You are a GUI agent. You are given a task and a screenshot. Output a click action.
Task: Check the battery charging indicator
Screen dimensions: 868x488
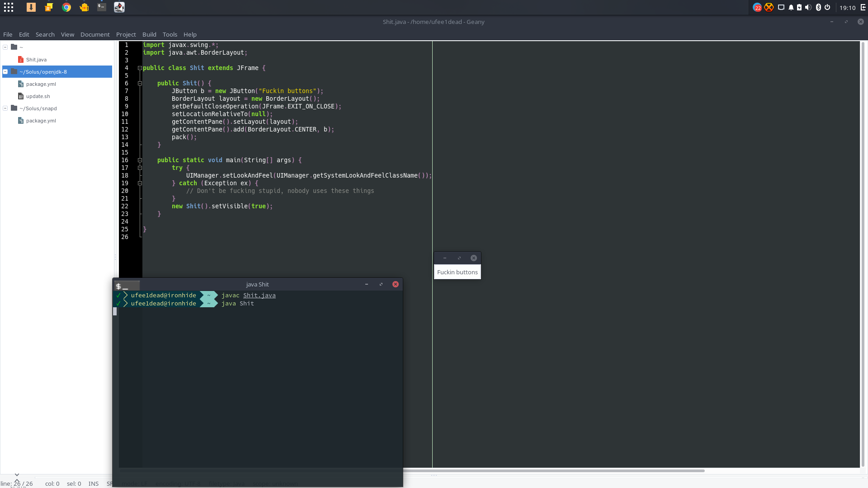click(799, 7)
